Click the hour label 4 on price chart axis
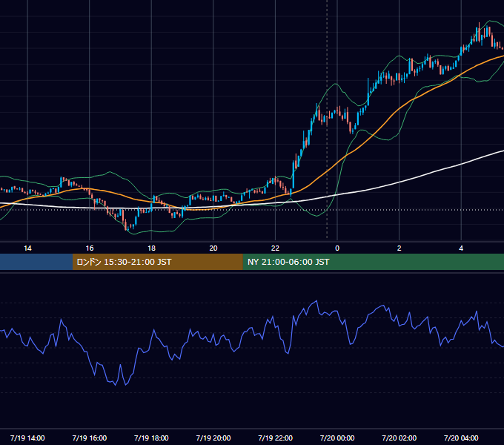 tap(461, 248)
